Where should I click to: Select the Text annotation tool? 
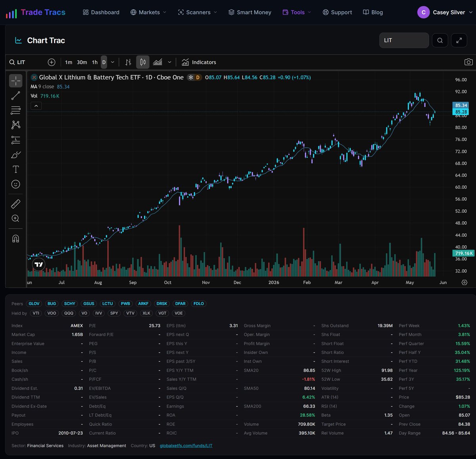coord(16,169)
